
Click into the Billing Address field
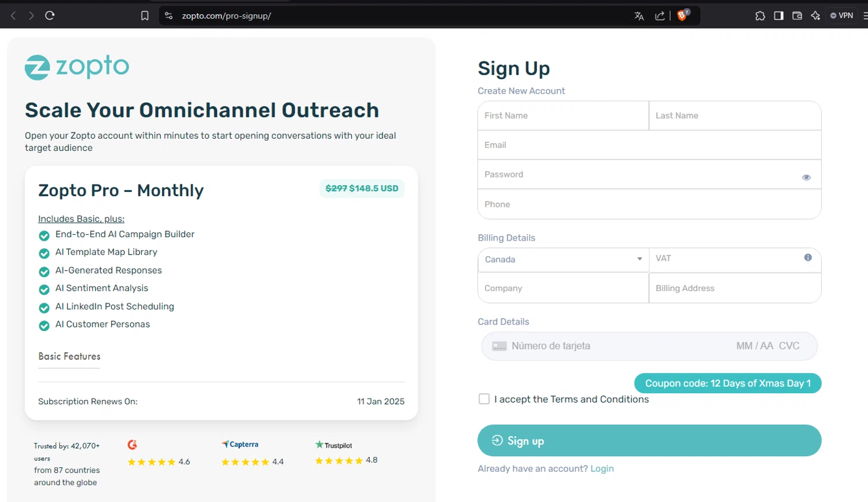[x=735, y=288]
